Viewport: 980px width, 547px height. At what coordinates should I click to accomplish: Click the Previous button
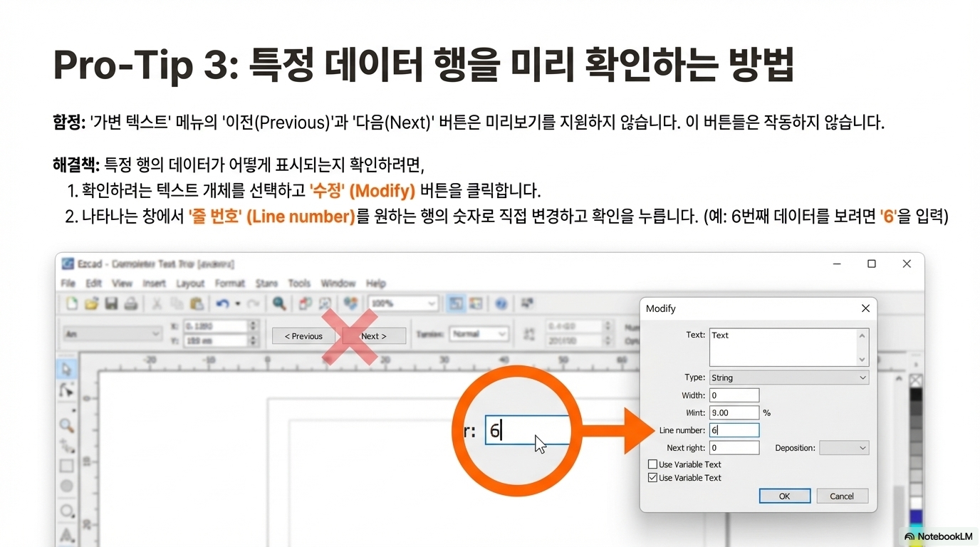(x=303, y=336)
